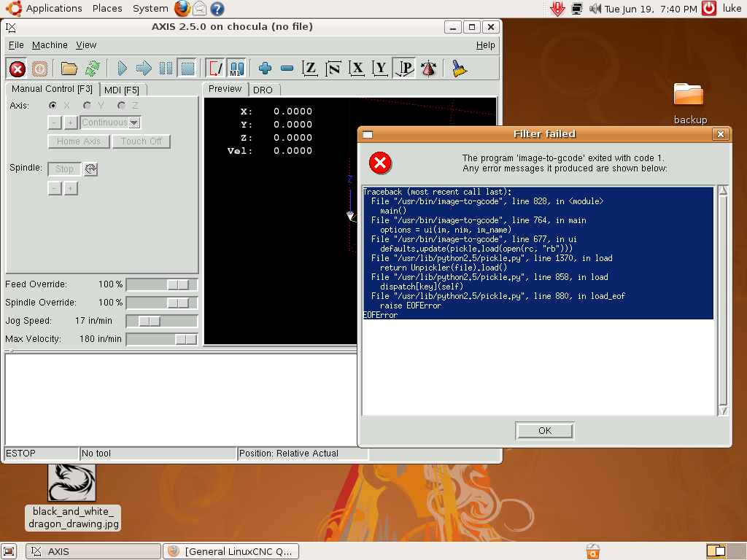Viewport: 747px width, 560px height.
Task: Step through the program arrow icon
Action: coord(144,69)
